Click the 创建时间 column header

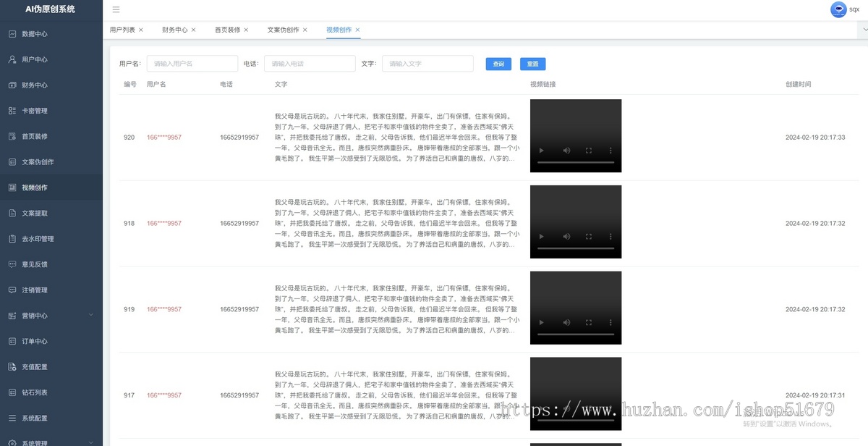(x=798, y=85)
